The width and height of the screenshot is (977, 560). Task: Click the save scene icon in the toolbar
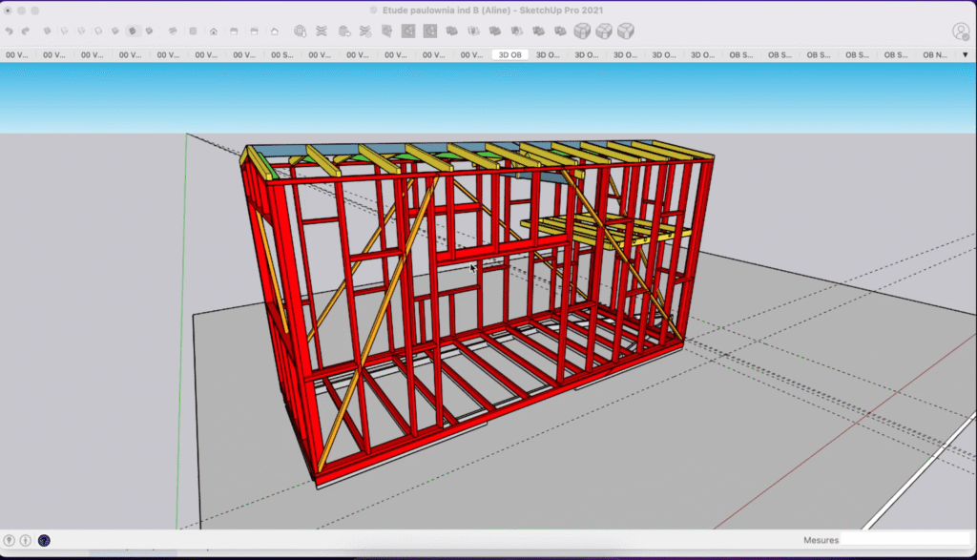coord(256,30)
